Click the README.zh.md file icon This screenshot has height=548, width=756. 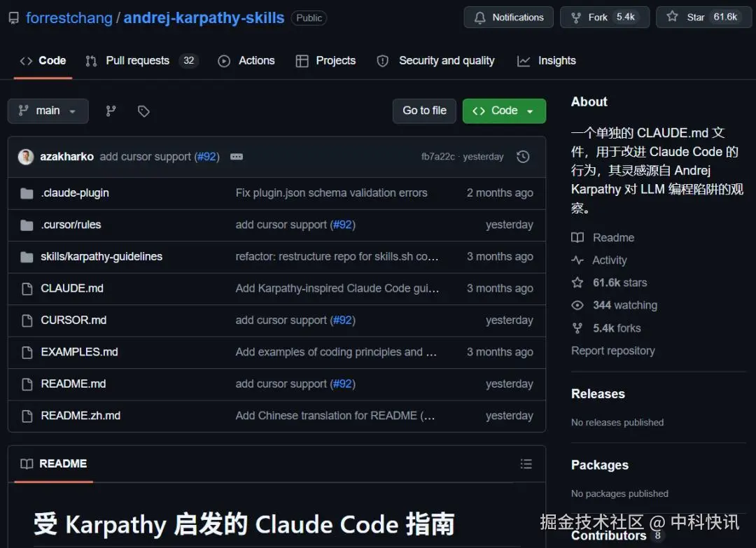click(x=27, y=416)
